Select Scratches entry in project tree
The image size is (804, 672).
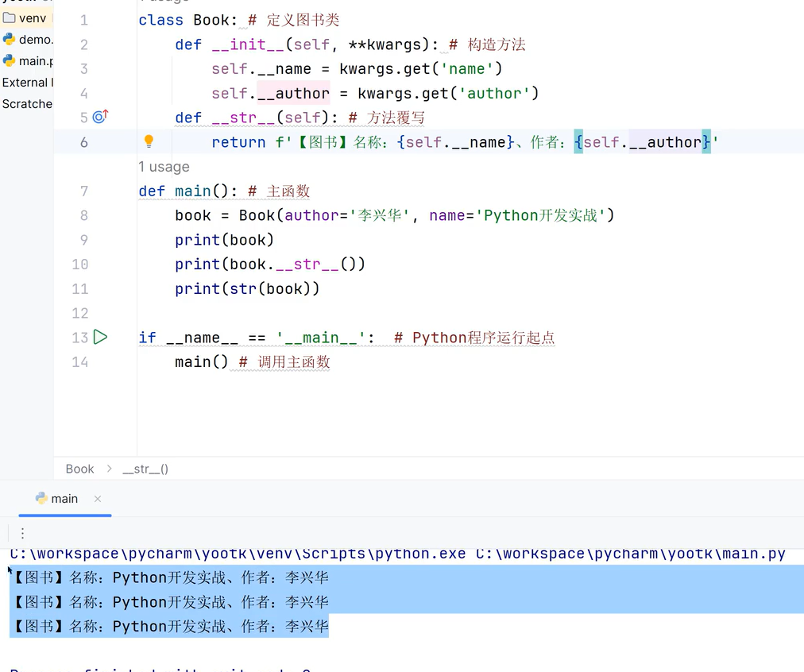[27, 104]
